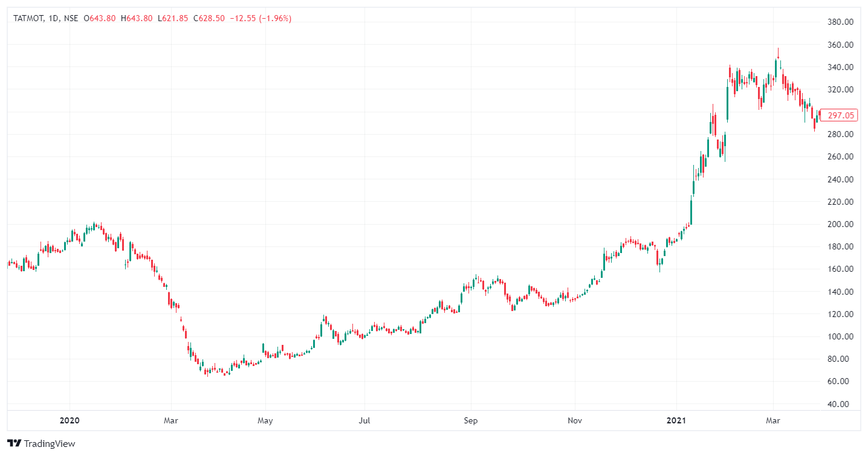Click the 200.00 price axis label
This screenshot has width=868, height=456.
(x=839, y=224)
